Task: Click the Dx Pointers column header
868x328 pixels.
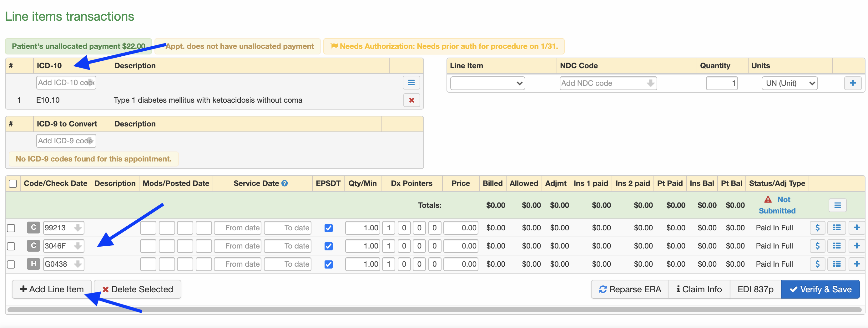Action: pos(411,184)
